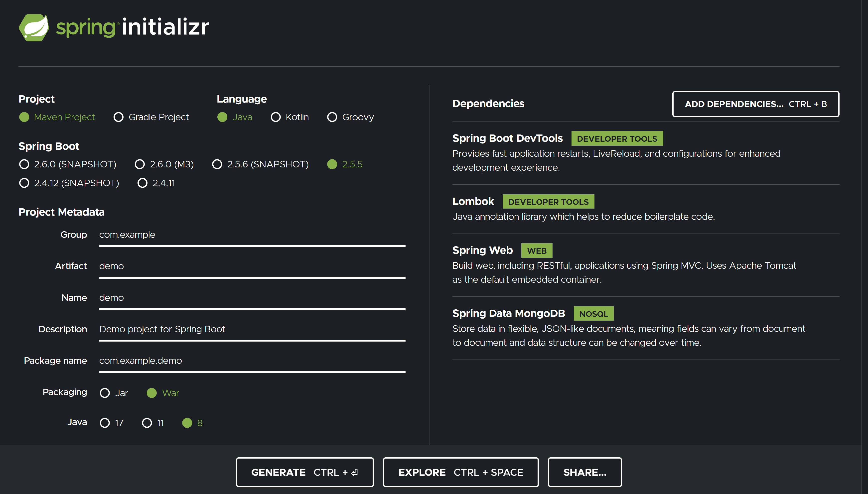Click the DevTools description mentioning LiveReload

[616, 160]
